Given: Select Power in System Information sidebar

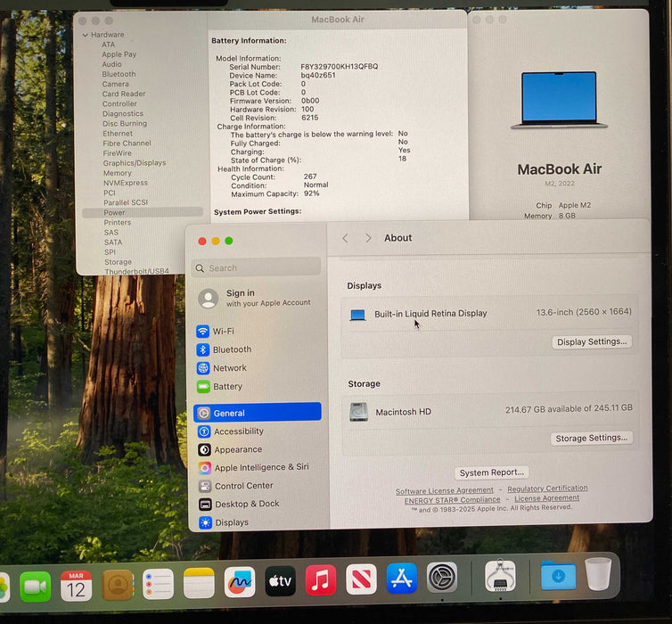Looking at the screenshot, I should click(143, 212).
